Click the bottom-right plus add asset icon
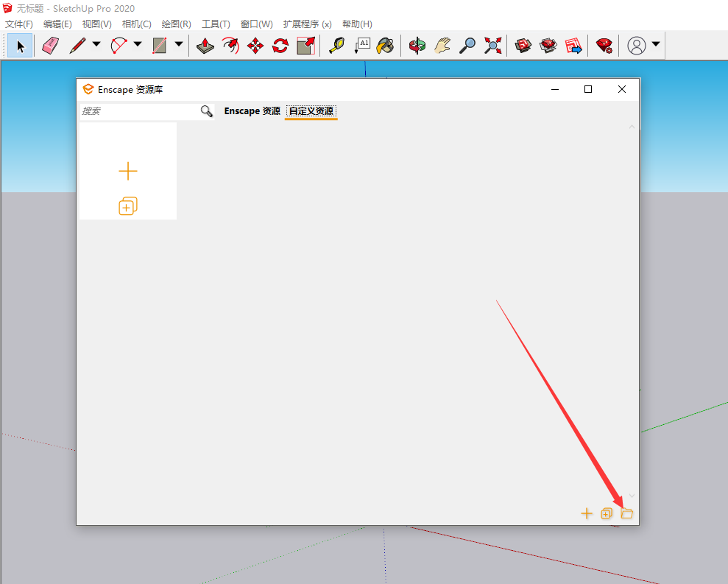Screen dimensions: 728x584 pyautogui.click(x=587, y=513)
